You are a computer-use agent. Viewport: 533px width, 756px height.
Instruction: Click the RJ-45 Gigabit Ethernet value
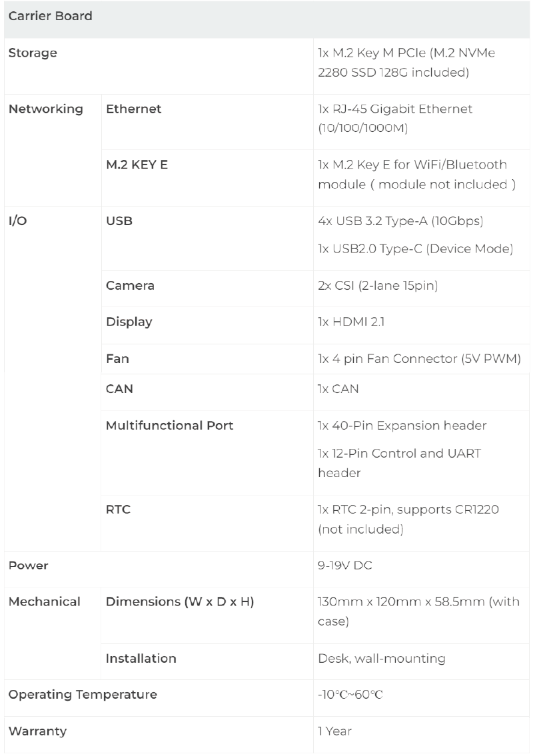[396, 118]
